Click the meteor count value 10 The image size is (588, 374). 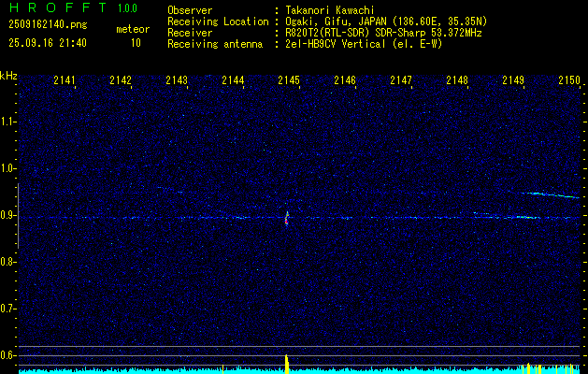[136, 43]
